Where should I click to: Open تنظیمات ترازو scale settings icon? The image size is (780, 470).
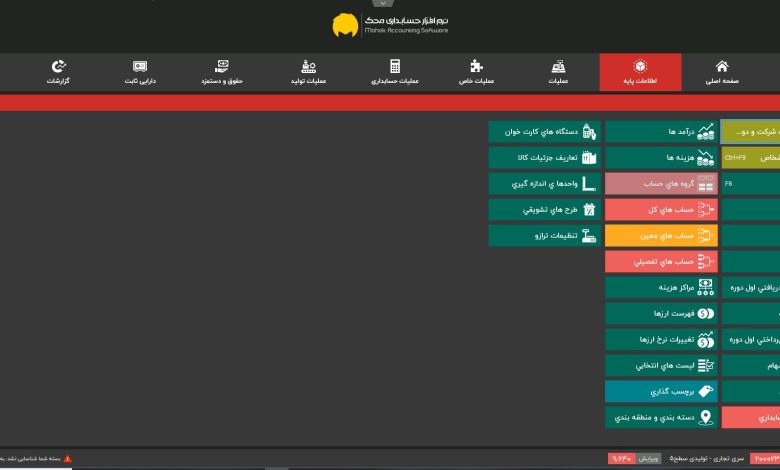coord(589,235)
